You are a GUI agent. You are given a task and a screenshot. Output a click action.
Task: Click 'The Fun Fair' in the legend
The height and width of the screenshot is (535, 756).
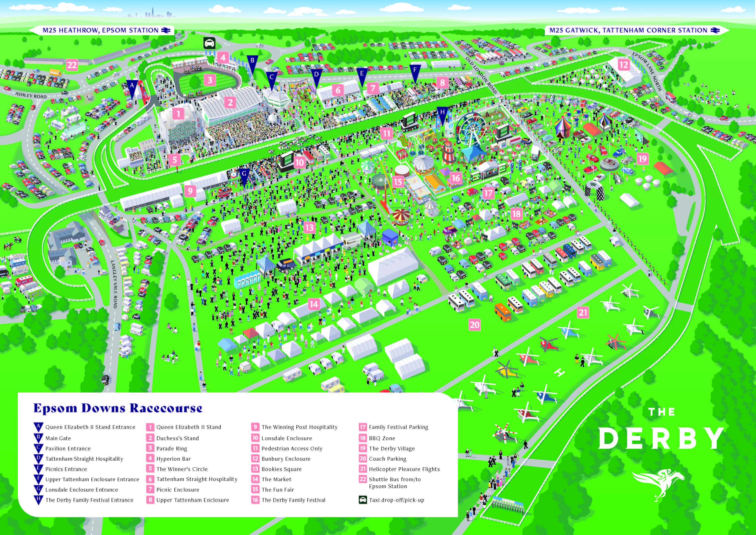[278, 489]
